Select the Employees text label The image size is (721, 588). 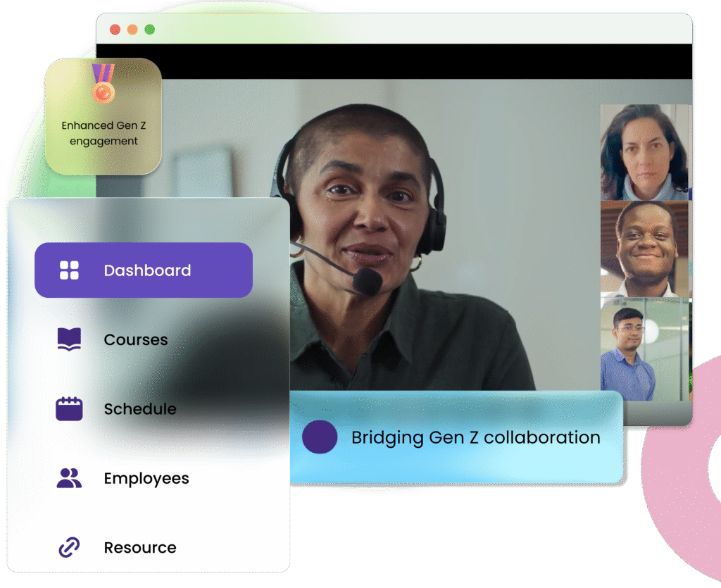pos(146,478)
